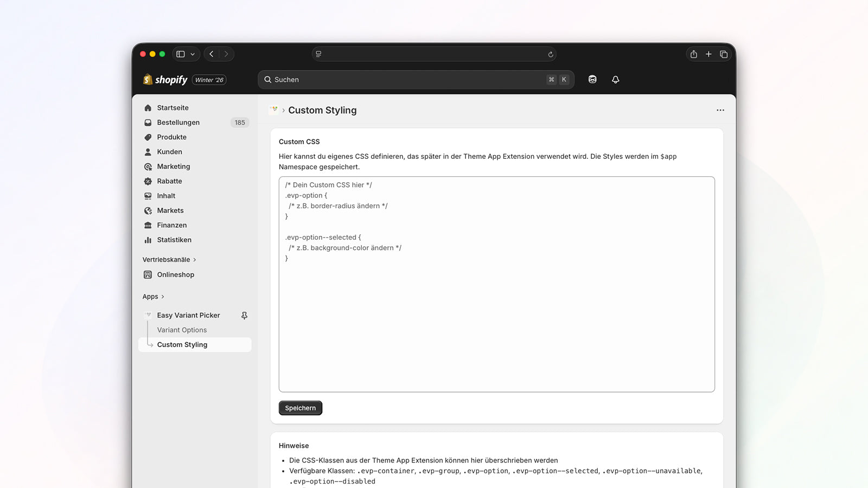Unpin the Easy Variant Picker app

tap(244, 316)
